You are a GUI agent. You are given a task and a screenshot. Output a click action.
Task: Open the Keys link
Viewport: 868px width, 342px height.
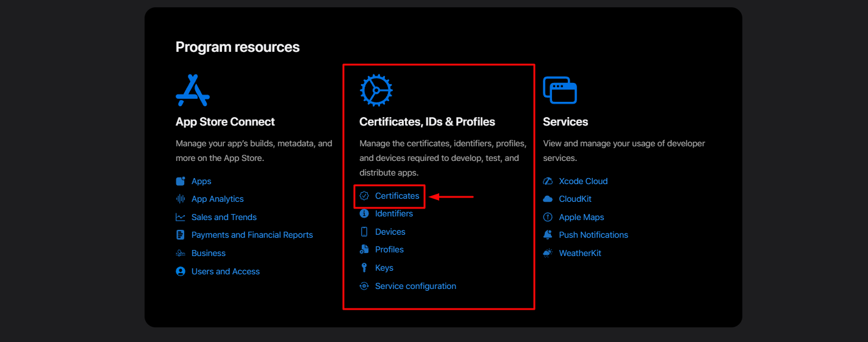[384, 268]
